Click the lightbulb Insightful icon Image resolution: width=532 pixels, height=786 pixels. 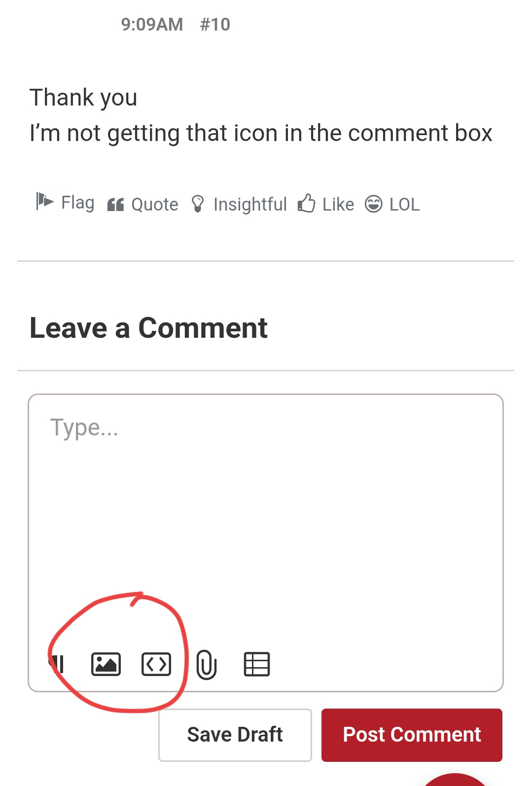tap(197, 204)
